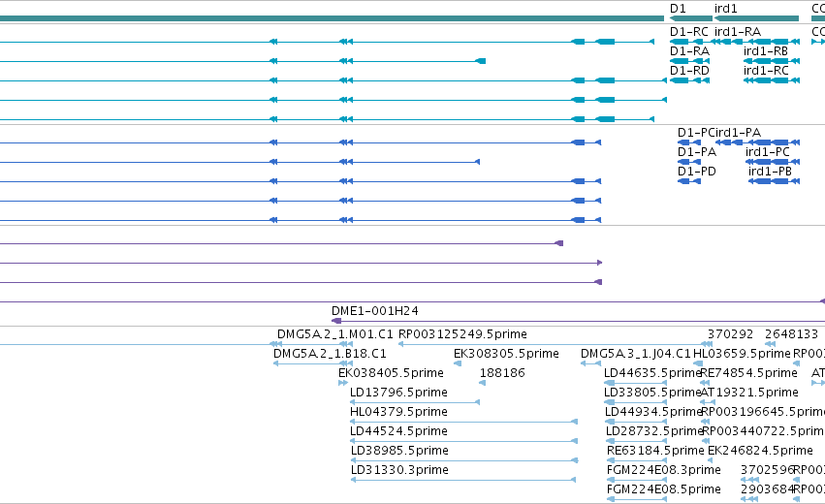Select the LD44635.5prime EST label

point(652,373)
